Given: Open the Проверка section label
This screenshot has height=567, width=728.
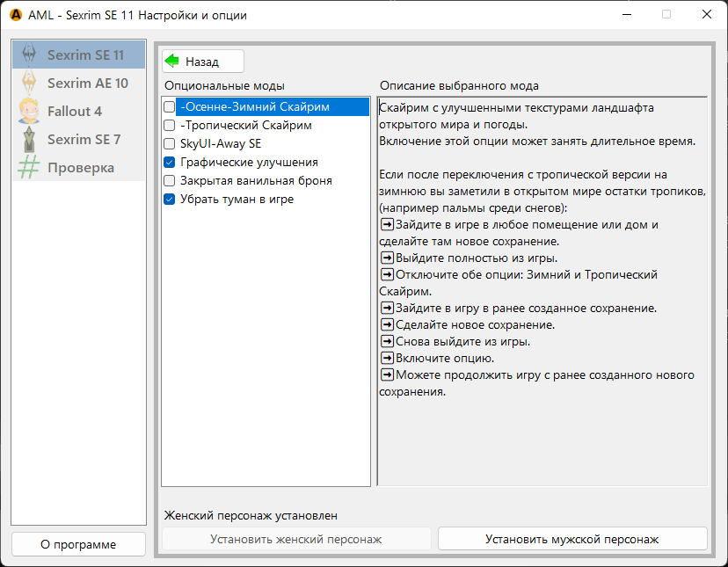Looking at the screenshot, I should 81,167.
